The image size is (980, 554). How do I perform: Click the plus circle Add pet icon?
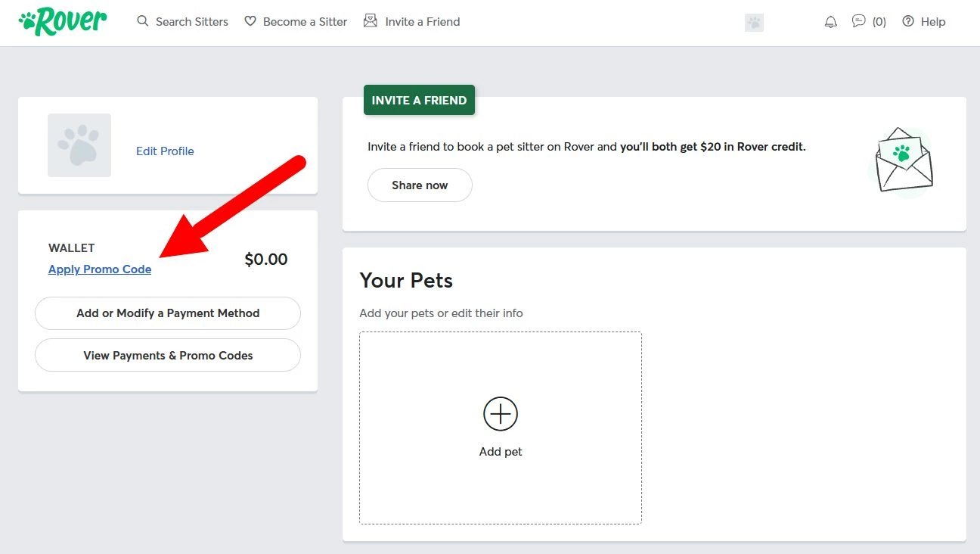(501, 414)
